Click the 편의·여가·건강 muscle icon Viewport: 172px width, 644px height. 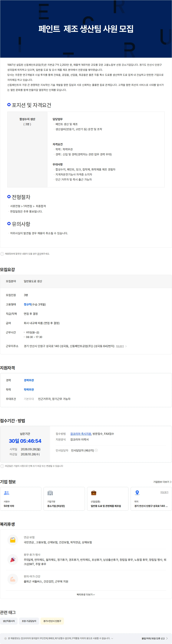click(13, 579)
